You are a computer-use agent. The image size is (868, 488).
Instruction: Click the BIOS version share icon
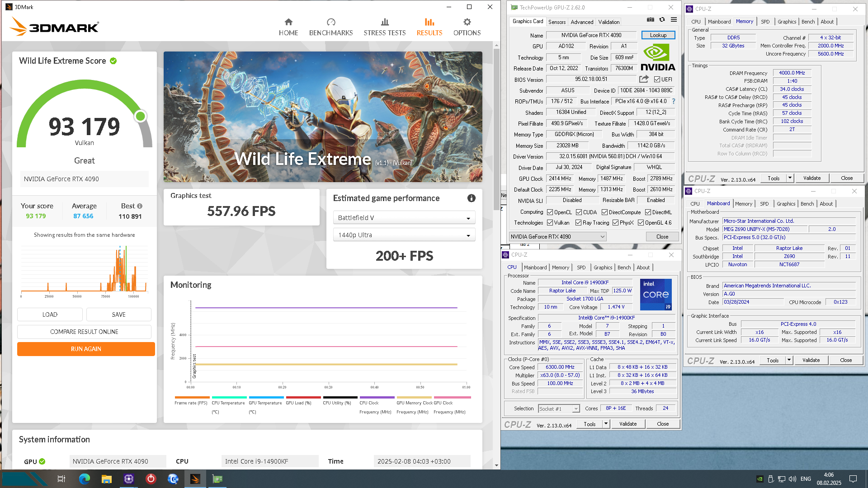tap(644, 79)
